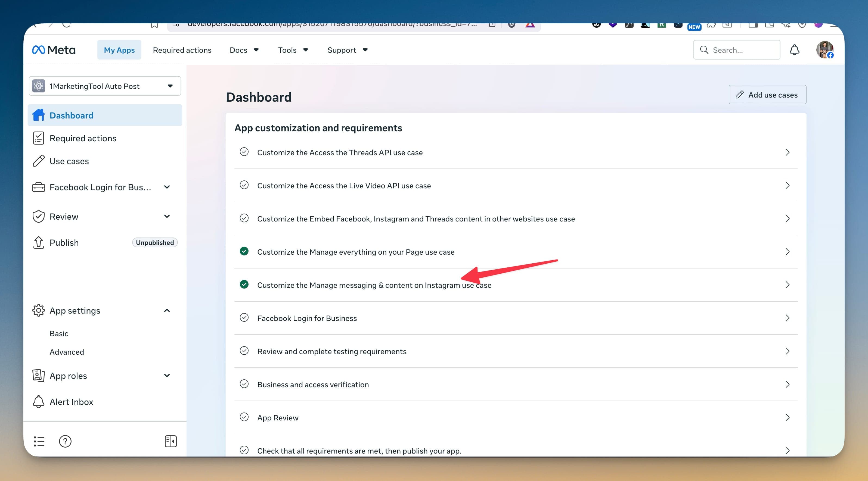The height and width of the screenshot is (481, 868).
Task: Click the browser address bar URL
Action: (x=332, y=26)
